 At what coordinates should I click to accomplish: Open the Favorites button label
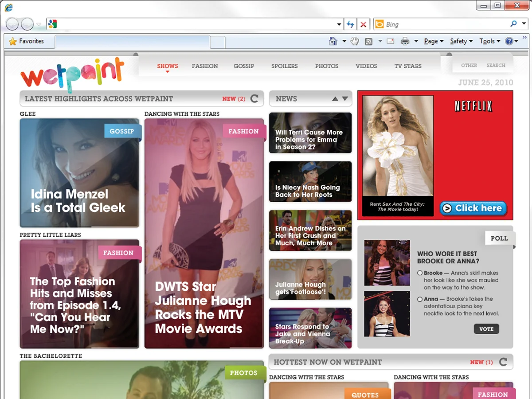tap(31, 41)
